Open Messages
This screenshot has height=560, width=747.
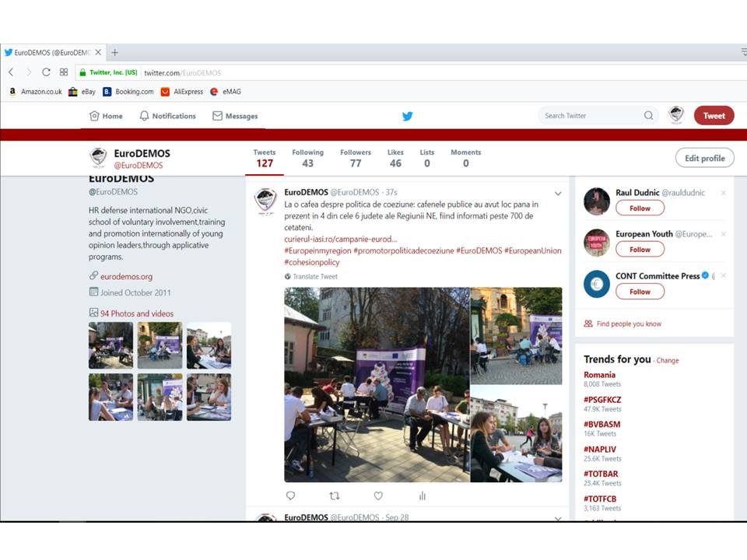point(235,116)
